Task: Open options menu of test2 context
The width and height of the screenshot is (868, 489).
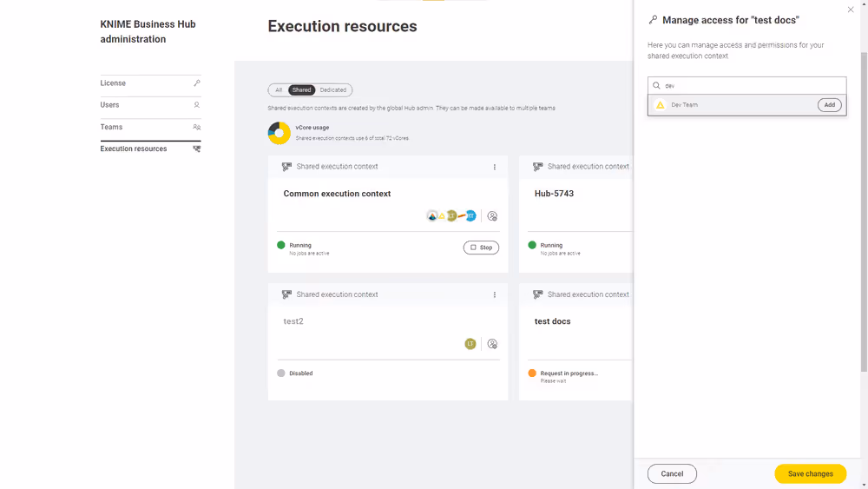Action: (x=495, y=294)
